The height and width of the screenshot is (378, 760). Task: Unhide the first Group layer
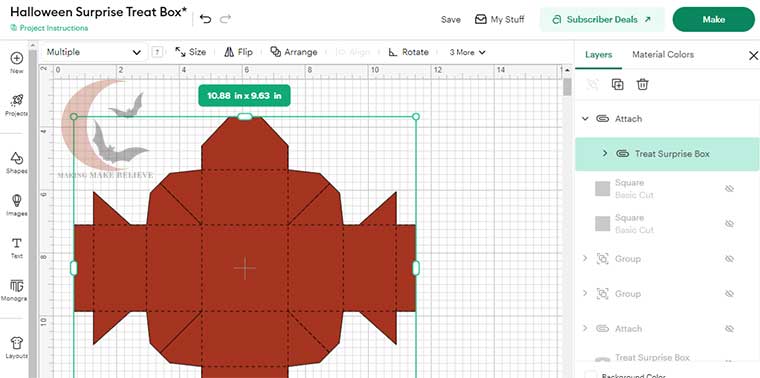pyautogui.click(x=729, y=259)
